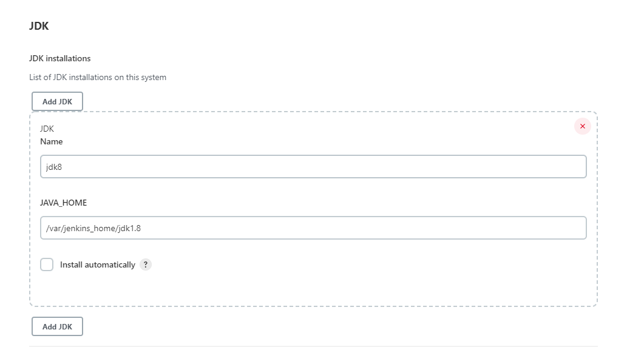The image size is (644, 347).
Task: Click empty area right of JAVA_HOME label
Action: [303, 203]
